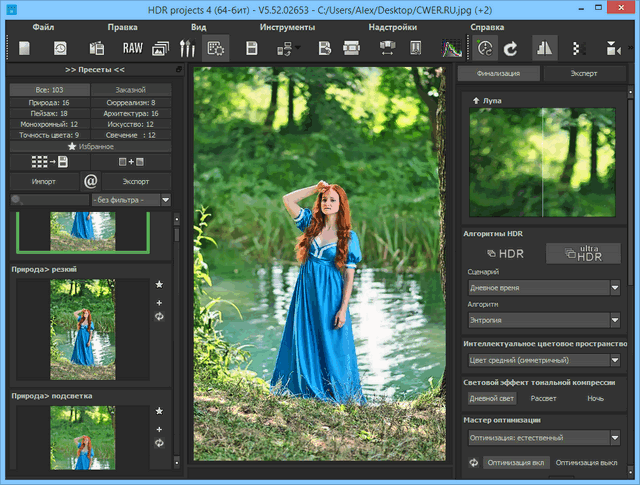Click the new project blank page icon
The height and width of the screenshot is (485, 640).
click(24, 49)
